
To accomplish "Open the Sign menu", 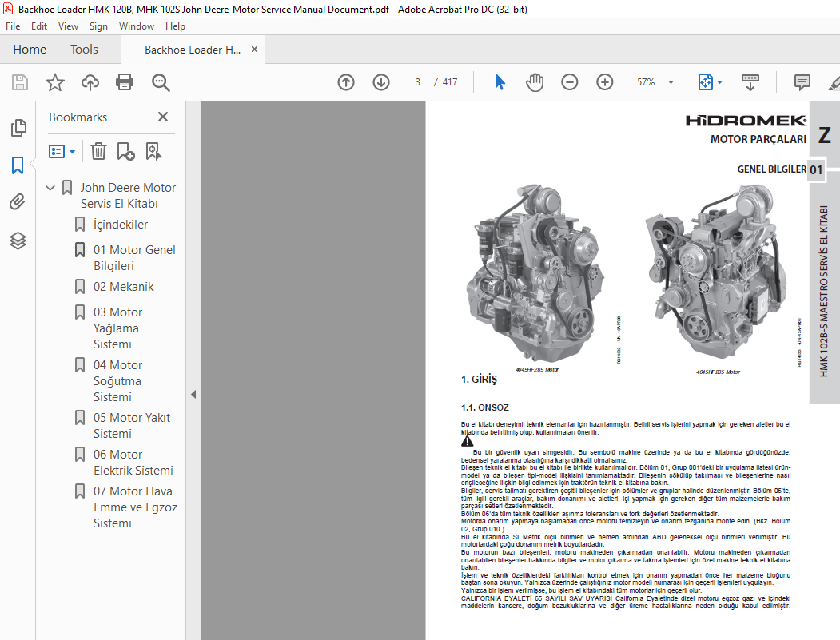I will pos(98,26).
